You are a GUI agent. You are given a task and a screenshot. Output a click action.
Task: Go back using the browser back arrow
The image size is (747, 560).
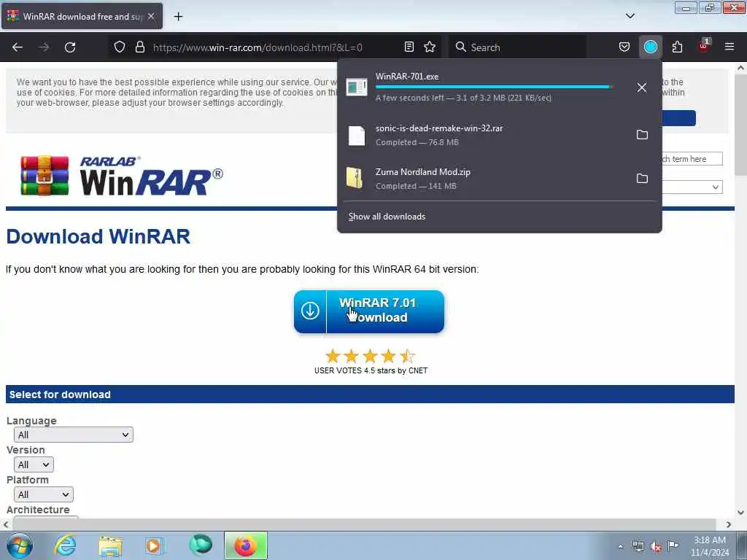click(x=18, y=47)
